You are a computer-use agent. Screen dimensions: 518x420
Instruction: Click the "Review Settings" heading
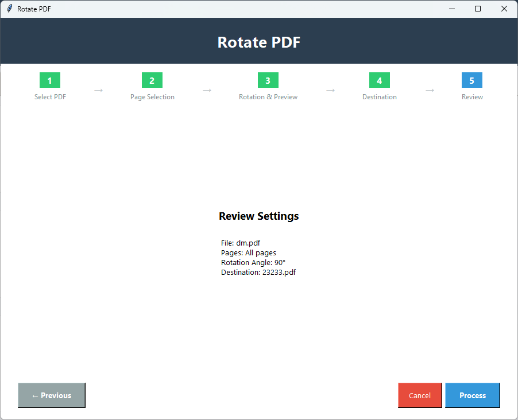coord(258,216)
